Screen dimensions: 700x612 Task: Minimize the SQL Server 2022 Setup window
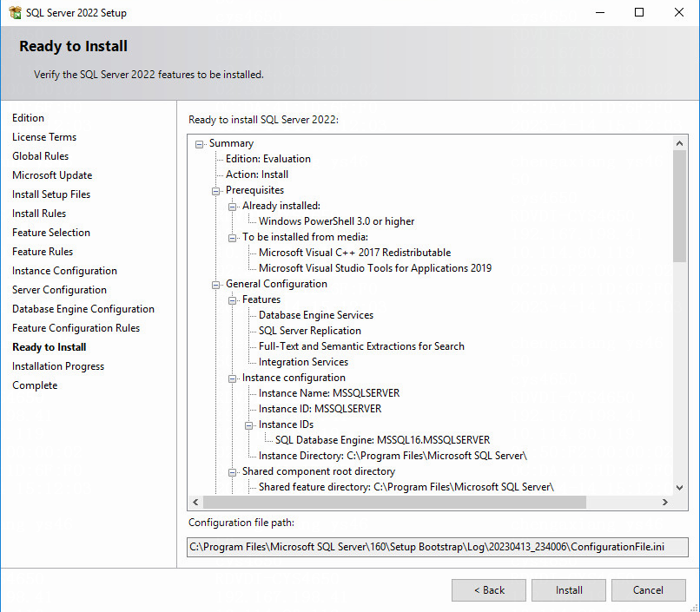tap(600, 12)
